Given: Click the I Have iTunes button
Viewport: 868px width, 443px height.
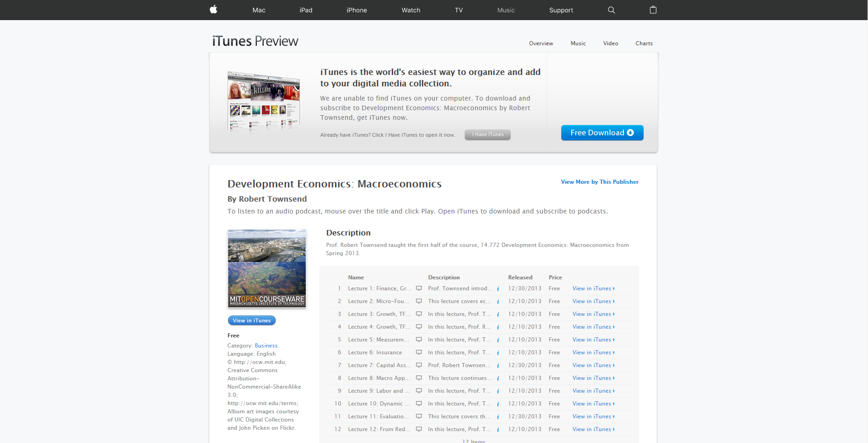Looking at the screenshot, I should [488, 135].
